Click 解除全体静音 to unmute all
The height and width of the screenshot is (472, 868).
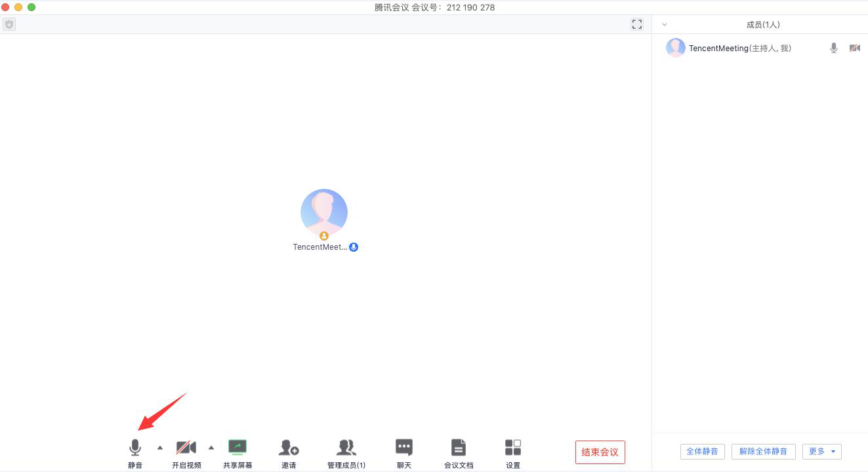(x=764, y=452)
